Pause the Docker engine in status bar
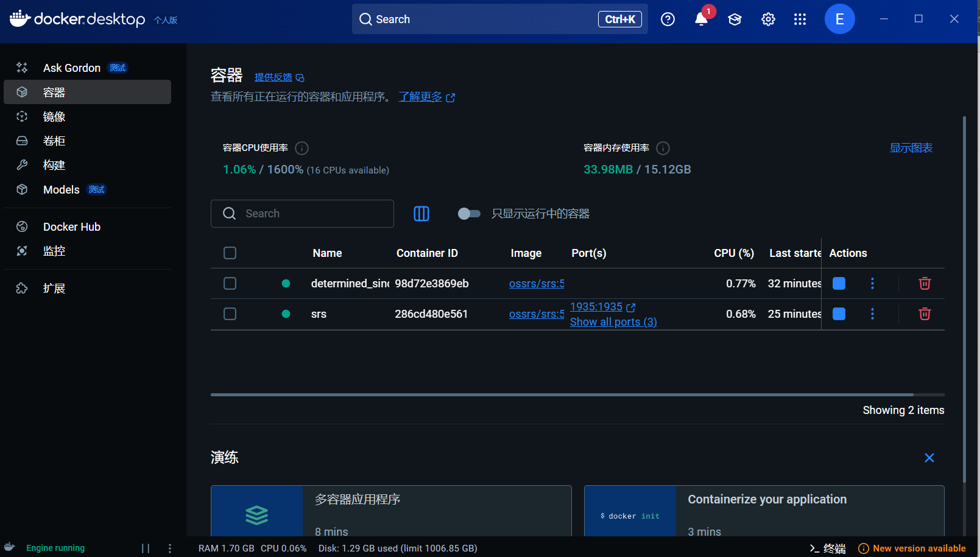This screenshot has height=557, width=980. point(146,548)
